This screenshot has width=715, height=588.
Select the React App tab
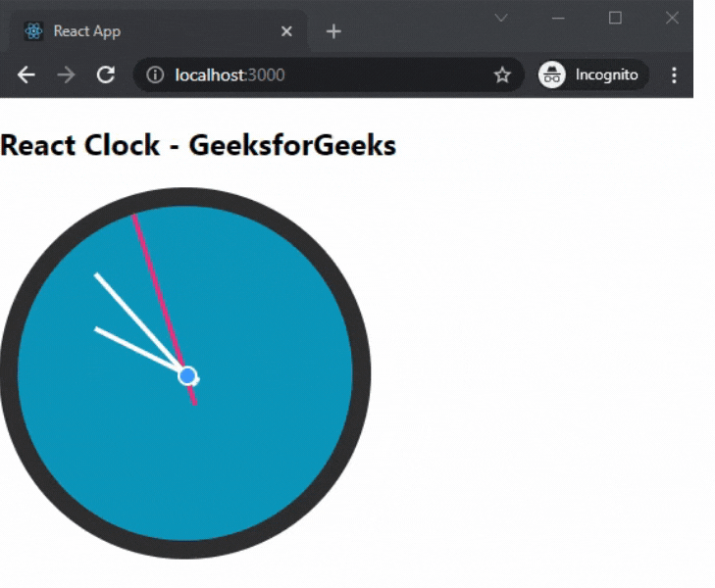pos(159,31)
